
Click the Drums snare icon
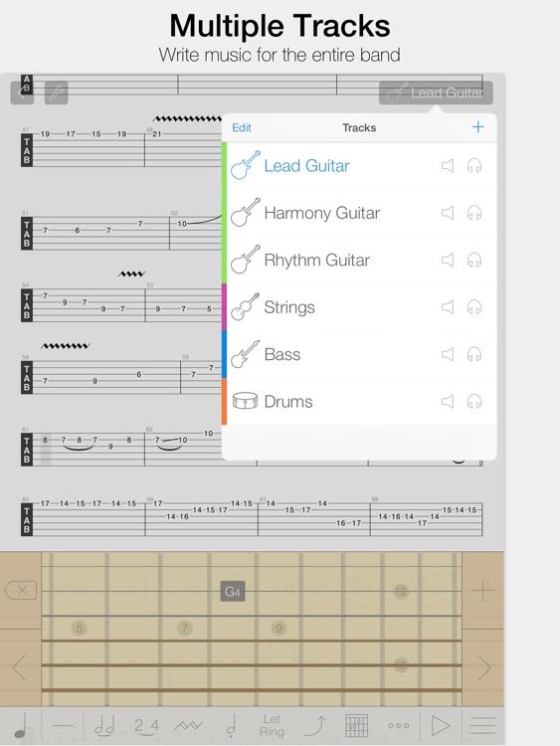pyautogui.click(x=245, y=401)
